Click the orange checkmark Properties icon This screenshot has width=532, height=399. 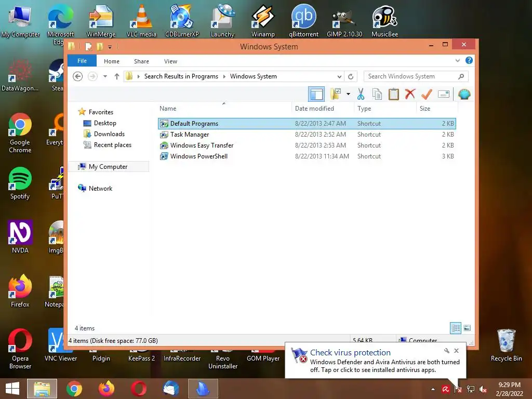click(427, 94)
